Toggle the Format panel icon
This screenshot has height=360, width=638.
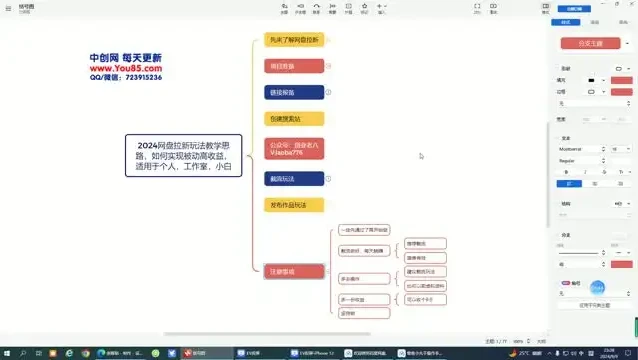(546, 8)
